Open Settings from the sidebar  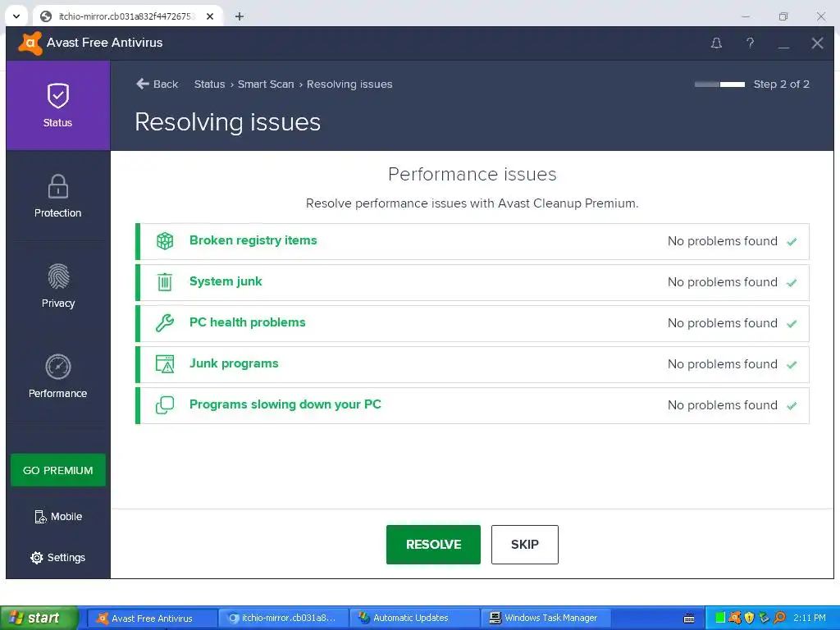[58, 557]
